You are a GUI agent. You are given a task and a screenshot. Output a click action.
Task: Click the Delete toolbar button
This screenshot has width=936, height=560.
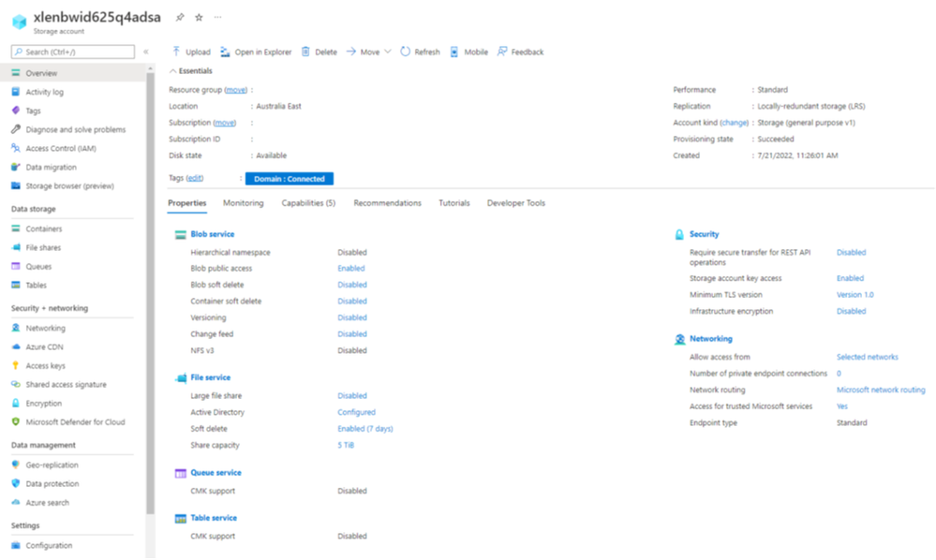319,52
